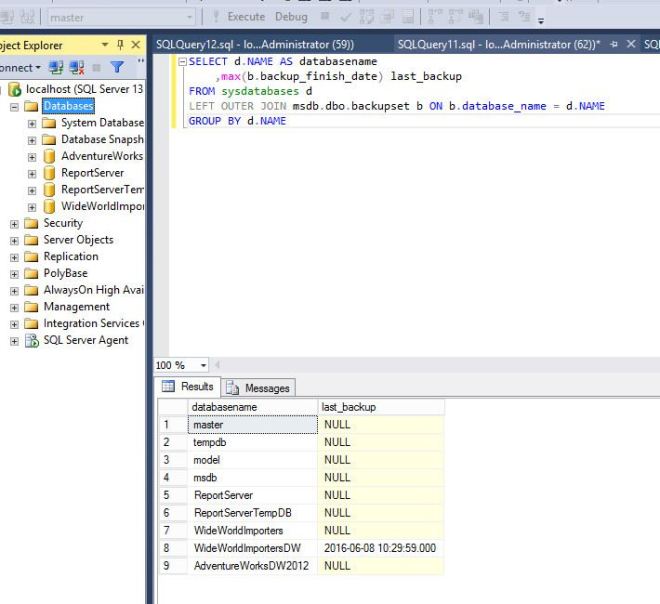This screenshot has width=660, height=604.
Task: Click the SQL Server Agent icon
Action: 31,340
